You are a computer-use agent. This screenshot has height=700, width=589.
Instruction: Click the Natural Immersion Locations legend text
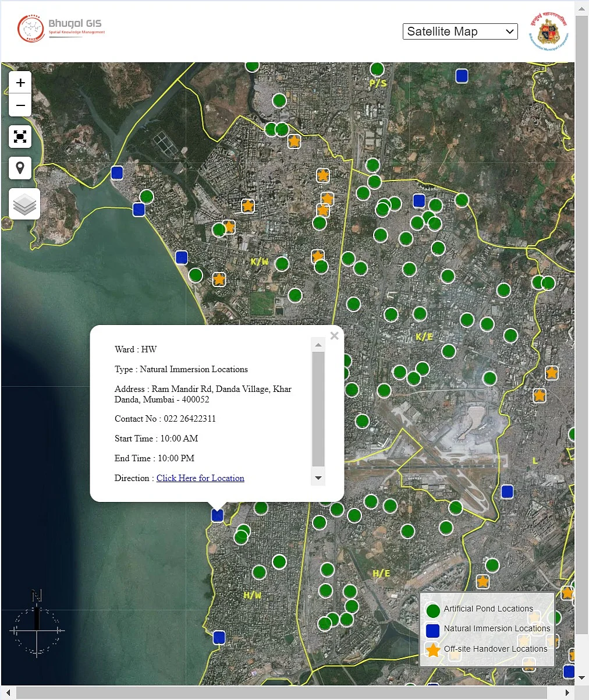tap(497, 628)
